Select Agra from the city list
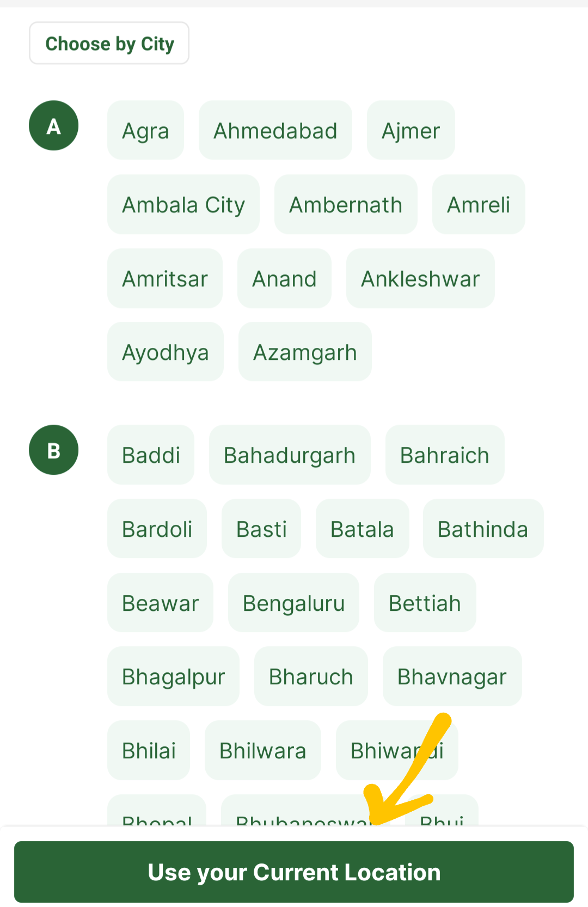The width and height of the screenshot is (588, 907). (145, 131)
